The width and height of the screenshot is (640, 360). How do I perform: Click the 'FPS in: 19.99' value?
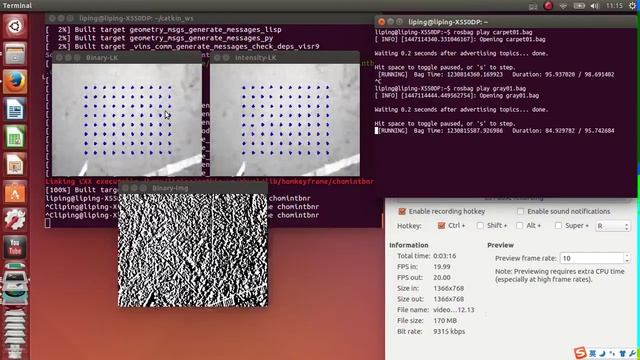tap(442, 267)
